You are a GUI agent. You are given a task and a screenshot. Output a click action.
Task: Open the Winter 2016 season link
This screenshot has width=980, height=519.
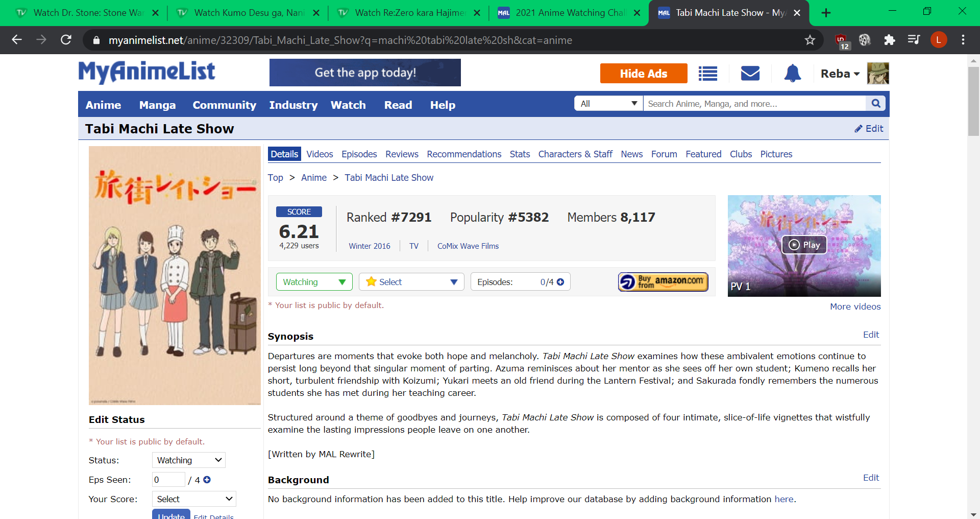[370, 246]
